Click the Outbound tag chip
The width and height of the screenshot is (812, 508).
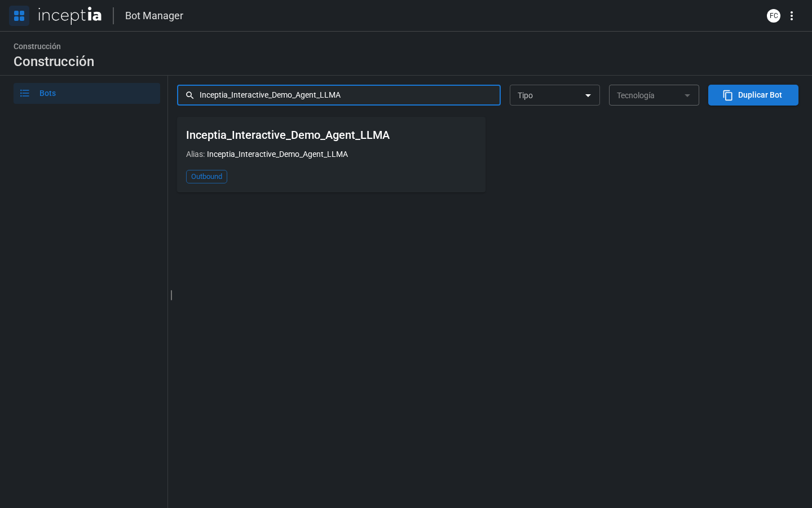[206, 177]
